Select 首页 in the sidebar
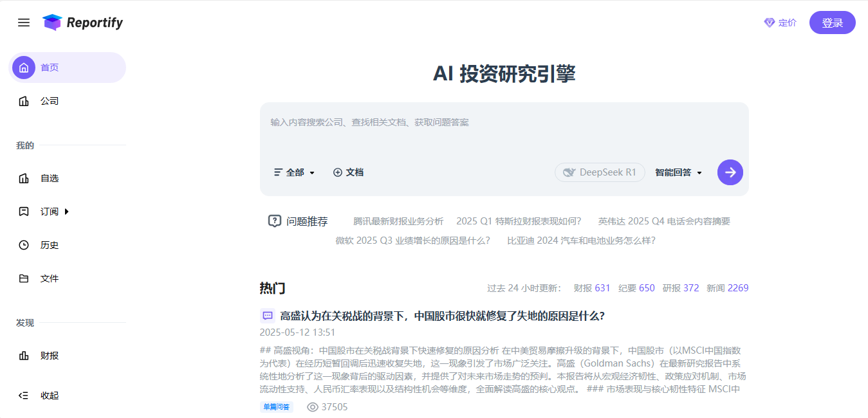Image resolution: width=868 pixels, height=418 pixels. coord(67,68)
